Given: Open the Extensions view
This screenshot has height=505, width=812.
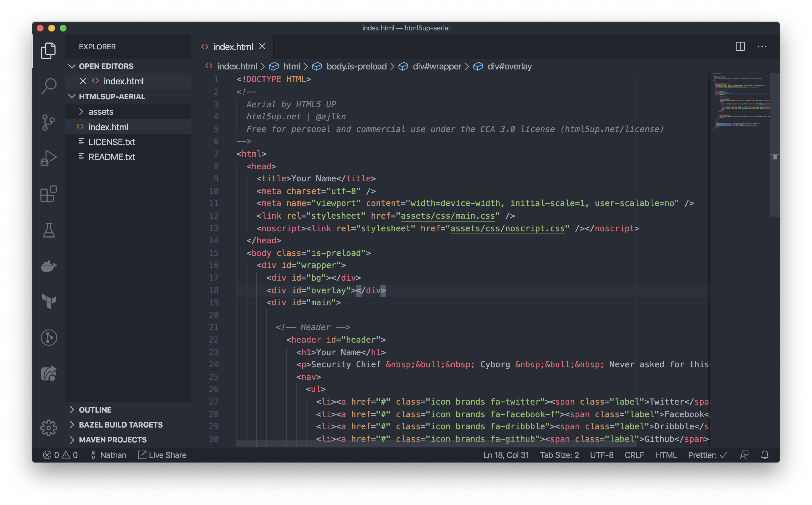Looking at the screenshot, I should pyautogui.click(x=49, y=194).
